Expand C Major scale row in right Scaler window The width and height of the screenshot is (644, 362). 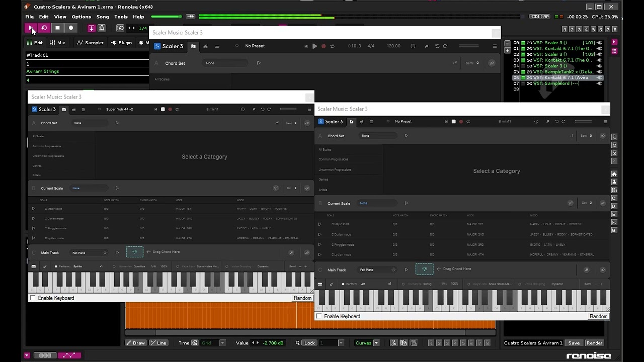319,224
